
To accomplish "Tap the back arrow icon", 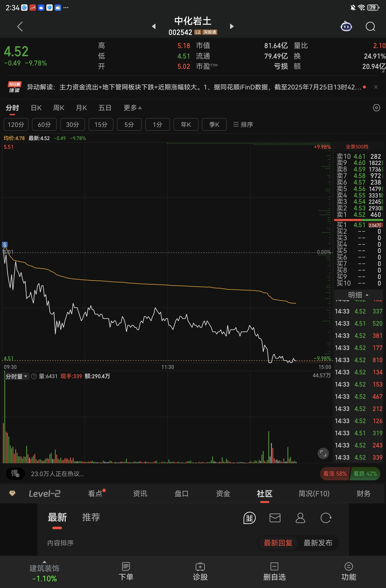I will tap(20, 26).
